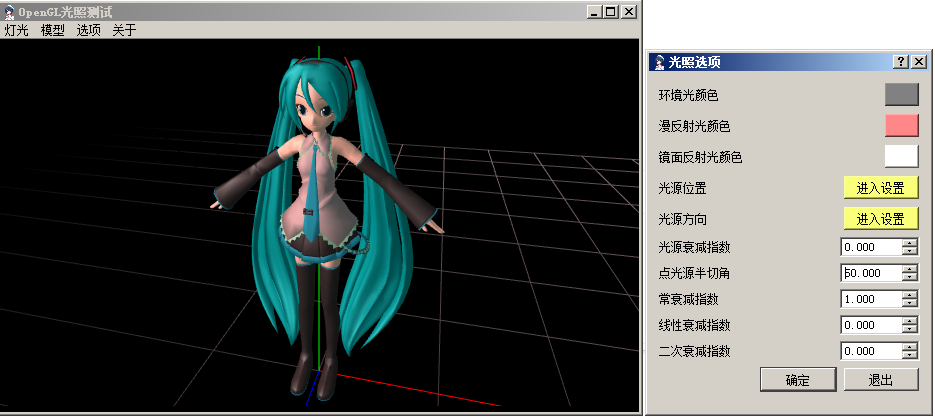Open the 灯光 menu
935x418 pixels.
pyautogui.click(x=16, y=30)
